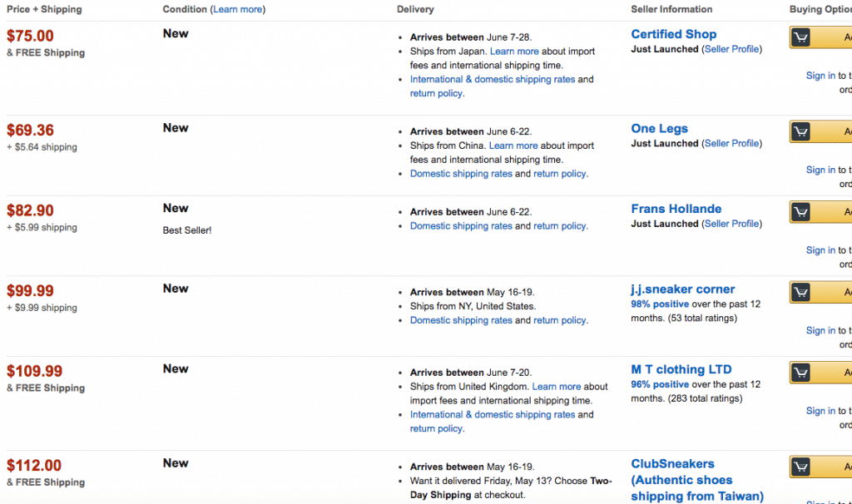View Seller Profile for Certified Shop
Screen dimensions: 852x504
731,49
